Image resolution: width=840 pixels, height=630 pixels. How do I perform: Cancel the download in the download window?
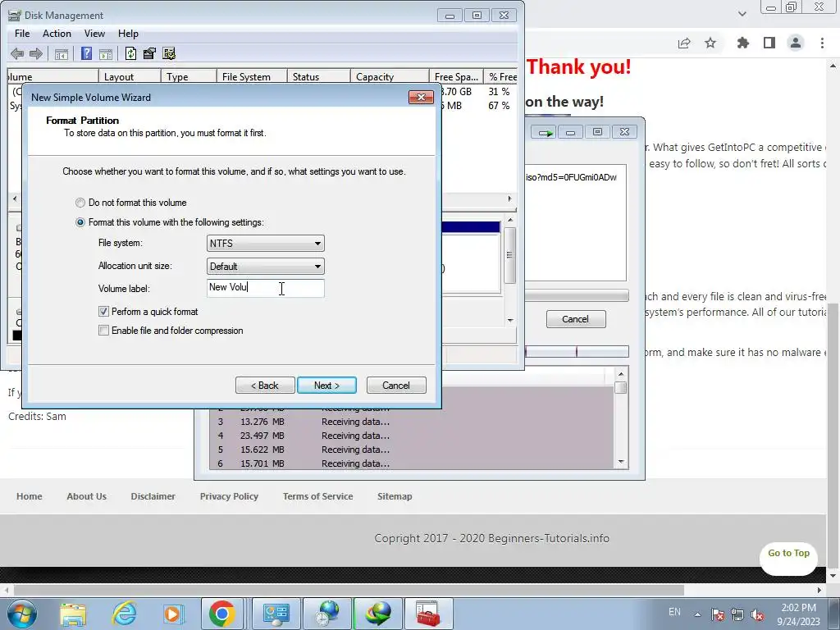click(x=576, y=319)
